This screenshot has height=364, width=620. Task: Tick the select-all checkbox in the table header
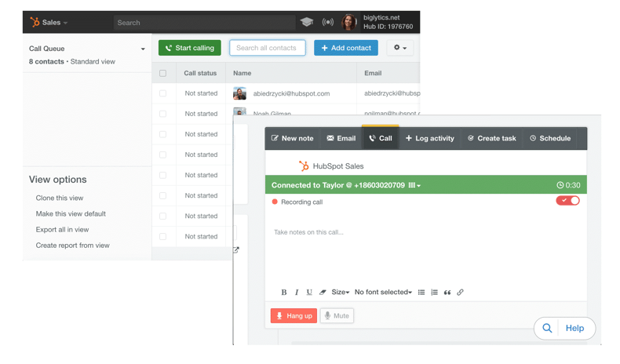tap(163, 73)
